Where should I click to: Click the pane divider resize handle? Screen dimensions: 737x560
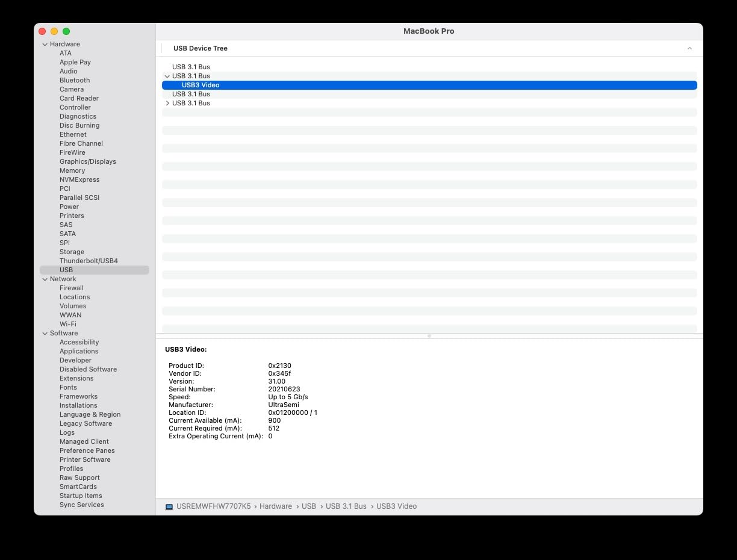click(429, 336)
